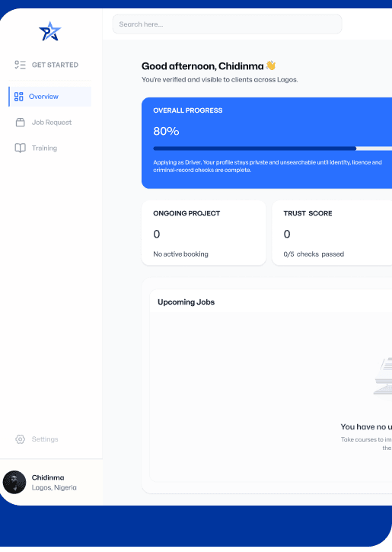Click the waving hand emoji
The width and height of the screenshot is (392, 552).
pyautogui.click(x=271, y=65)
